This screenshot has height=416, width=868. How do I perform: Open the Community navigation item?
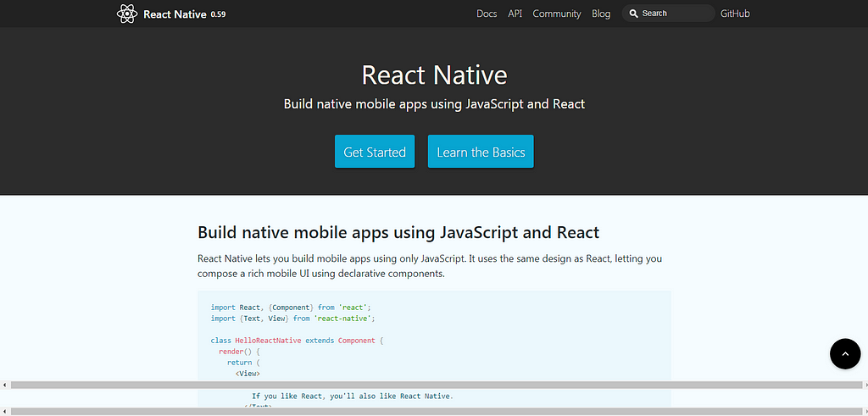pyautogui.click(x=557, y=14)
